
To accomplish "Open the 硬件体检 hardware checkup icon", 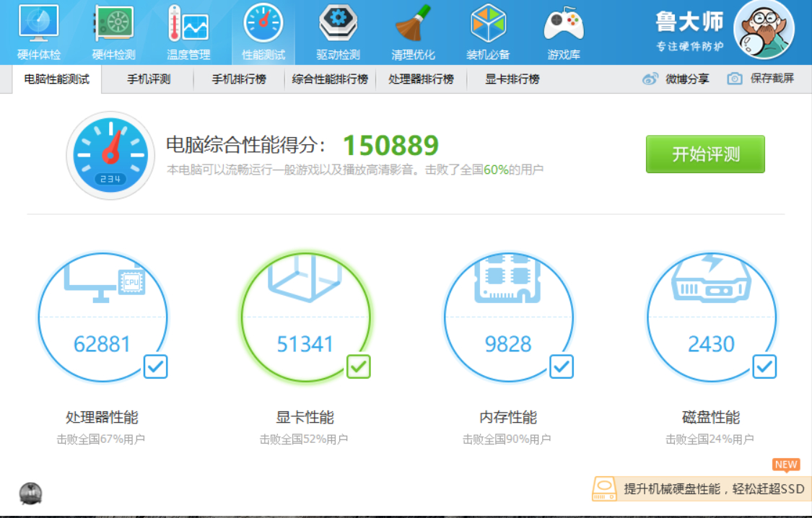I will coord(39,24).
